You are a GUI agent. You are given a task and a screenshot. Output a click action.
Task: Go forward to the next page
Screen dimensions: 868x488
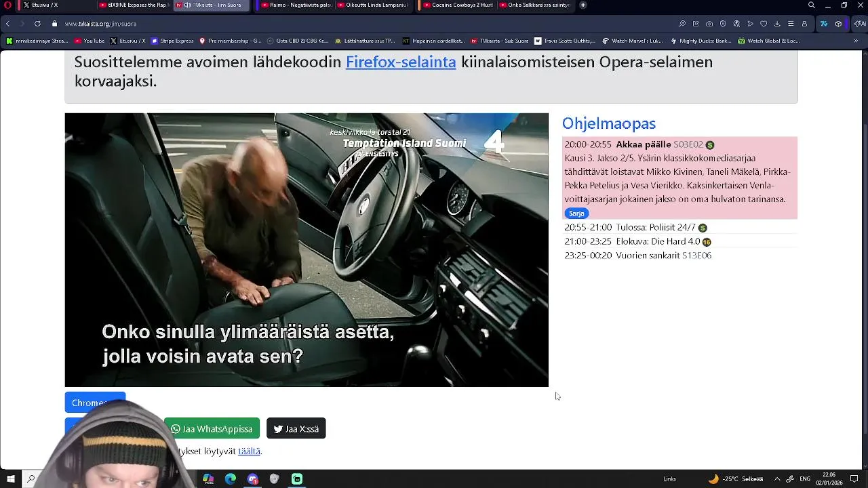pos(22,24)
